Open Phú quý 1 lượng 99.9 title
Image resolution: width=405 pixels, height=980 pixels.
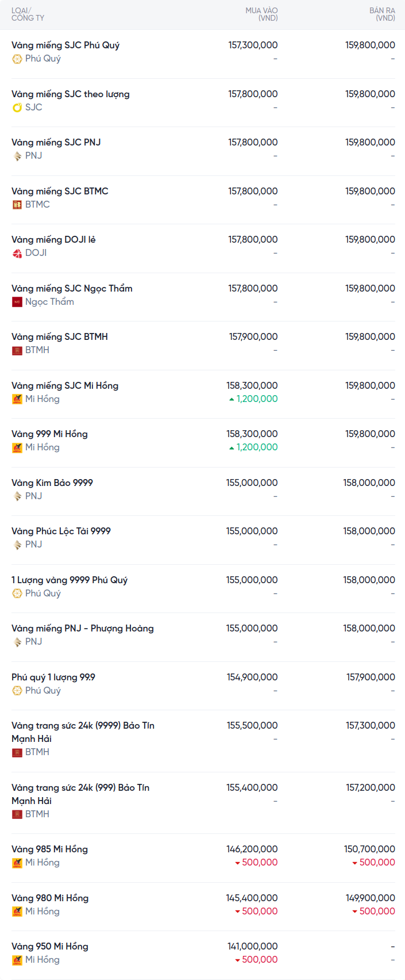tap(53, 677)
